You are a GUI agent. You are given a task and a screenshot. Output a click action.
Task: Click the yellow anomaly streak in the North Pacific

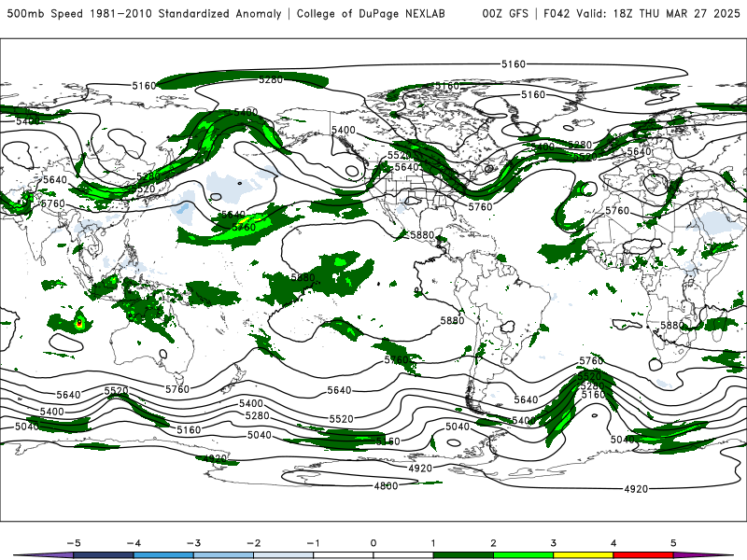[x=242, y=221]
